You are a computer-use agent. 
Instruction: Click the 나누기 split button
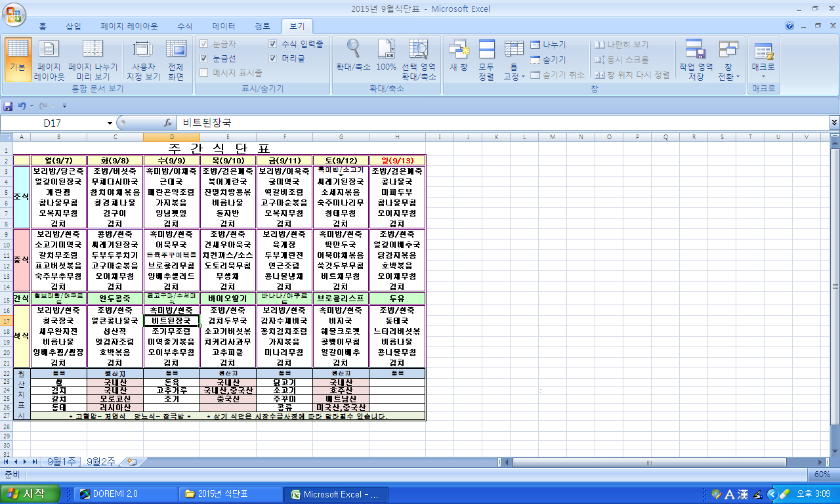pyautogui.click(x=548, y=45)
